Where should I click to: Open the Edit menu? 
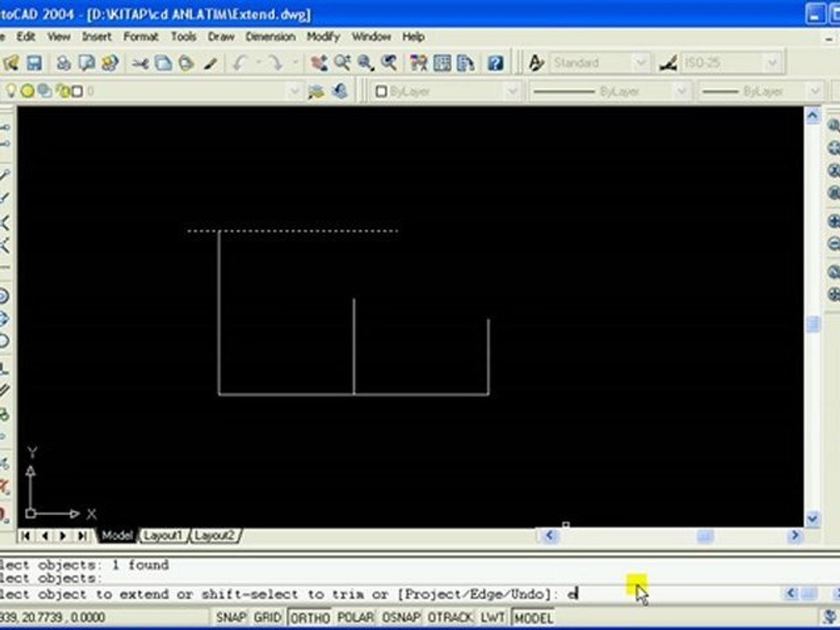tap(26, 36)
